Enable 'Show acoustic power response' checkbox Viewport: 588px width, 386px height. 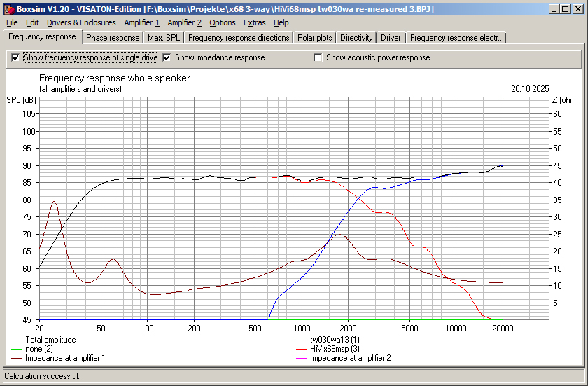pyautogui.click(x=318, y=57)
